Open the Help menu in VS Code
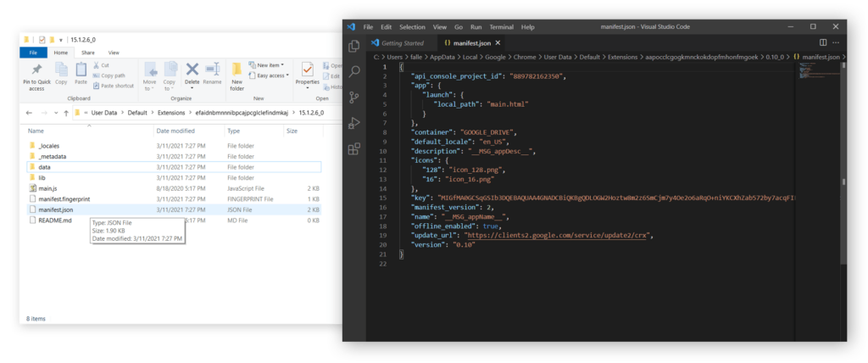The height and width of the screenshot is (363, 868). tap(528, 26)
